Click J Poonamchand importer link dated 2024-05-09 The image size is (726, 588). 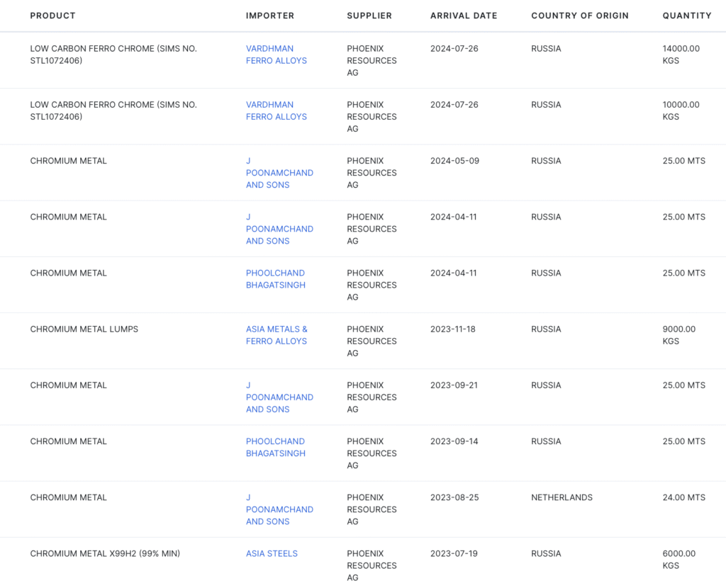tap(279, 173)
